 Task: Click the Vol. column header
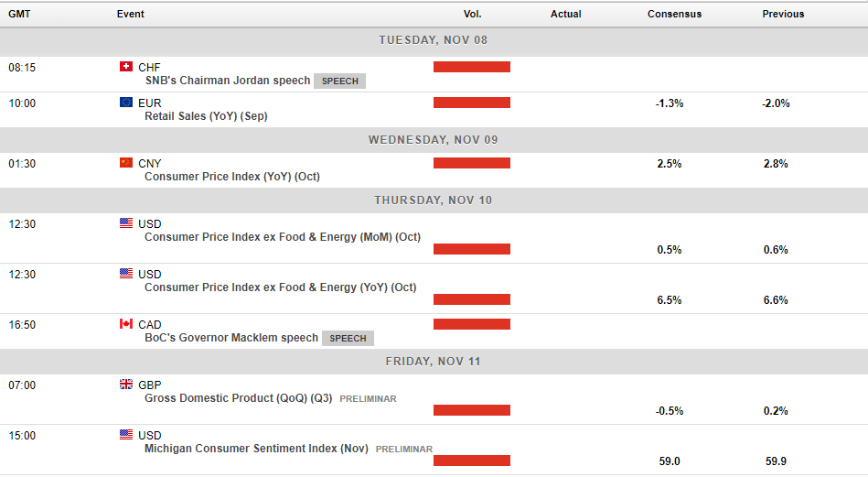(472, 14)
